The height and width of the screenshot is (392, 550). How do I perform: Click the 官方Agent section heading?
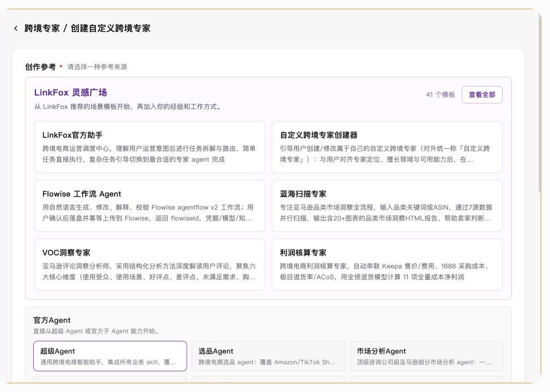pyautogui.click(x=52, y=320)
